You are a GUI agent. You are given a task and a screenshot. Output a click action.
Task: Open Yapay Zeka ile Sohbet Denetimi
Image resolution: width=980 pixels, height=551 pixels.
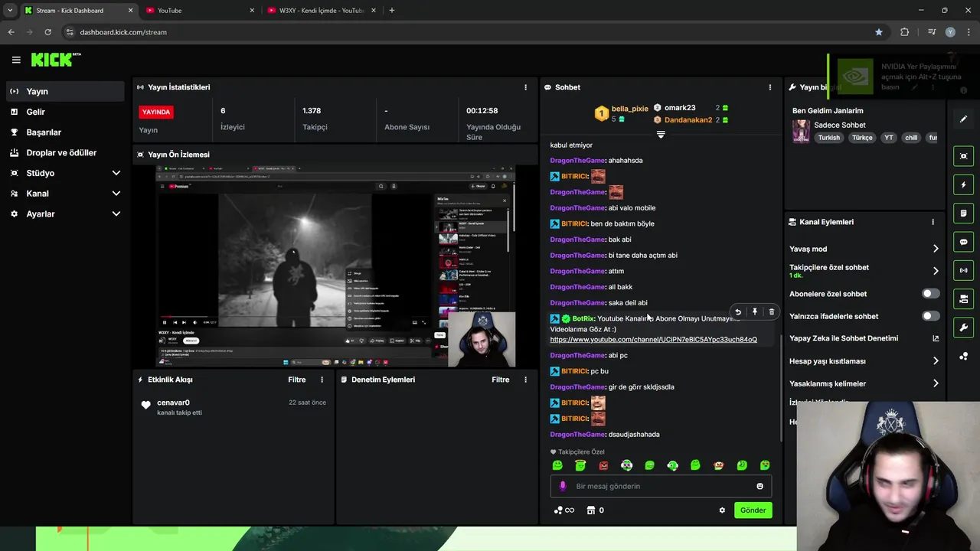tap(864, 338)
